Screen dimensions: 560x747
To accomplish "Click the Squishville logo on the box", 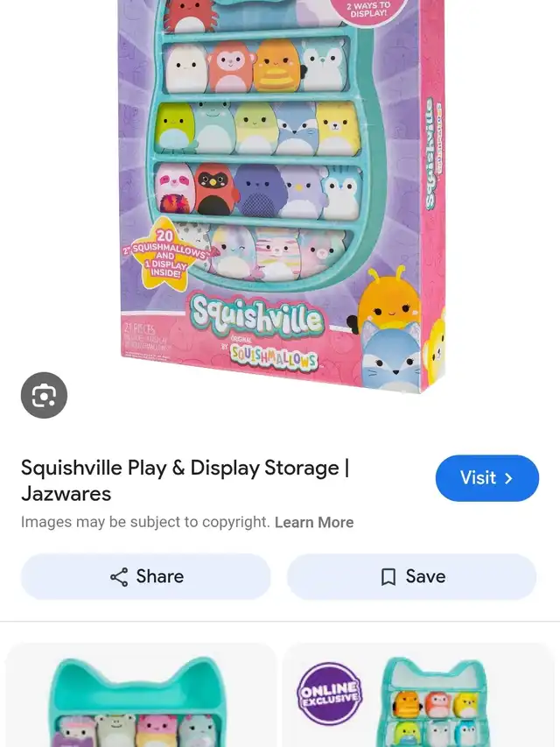I will (x=257, y=314).
